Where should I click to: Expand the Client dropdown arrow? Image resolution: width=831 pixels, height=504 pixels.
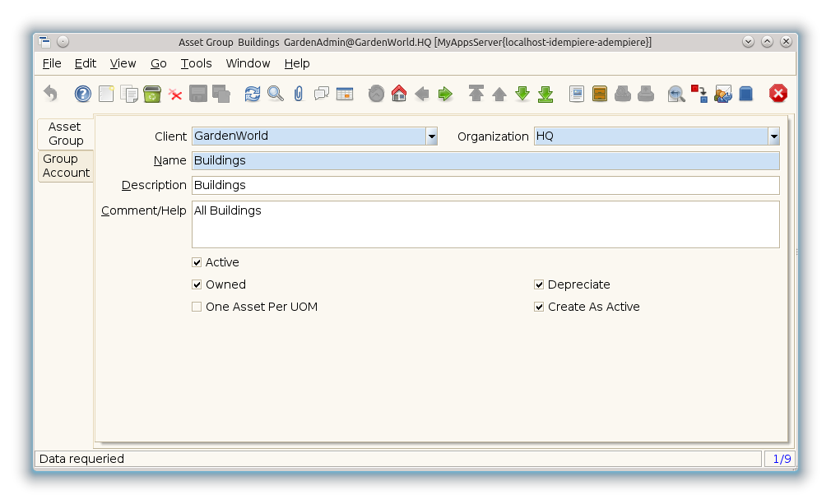click(x=431, y=136)
